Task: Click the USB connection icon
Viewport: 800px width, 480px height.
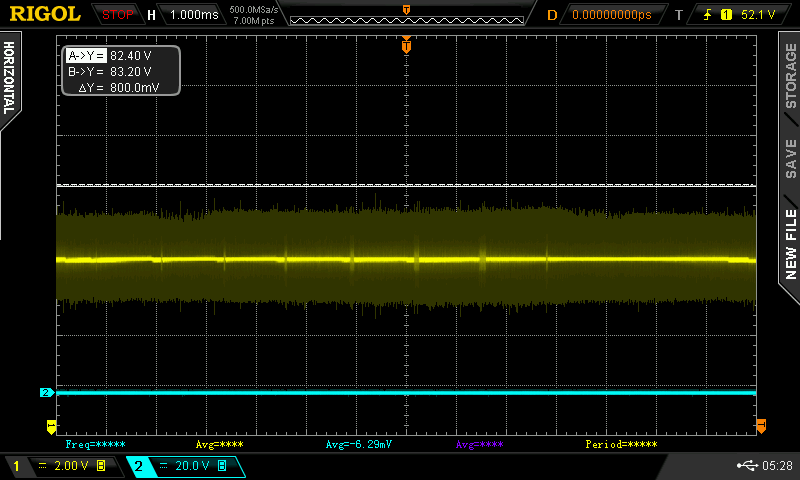Action: pos(747,466)
